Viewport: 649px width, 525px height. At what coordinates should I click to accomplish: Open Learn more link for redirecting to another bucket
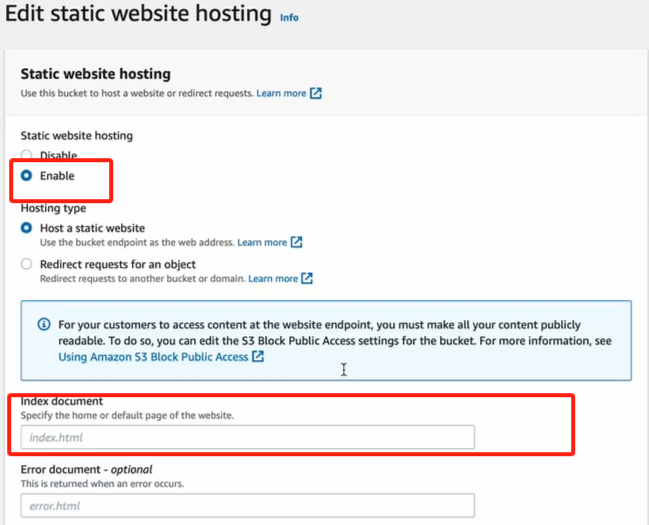point(273,278)
